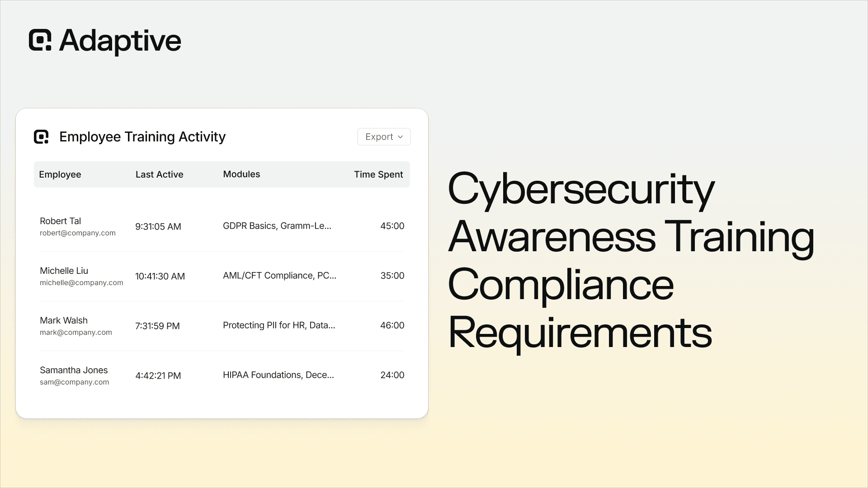
Task: Click the 4:42:21 PM last active time
Action: coord(158,376)
